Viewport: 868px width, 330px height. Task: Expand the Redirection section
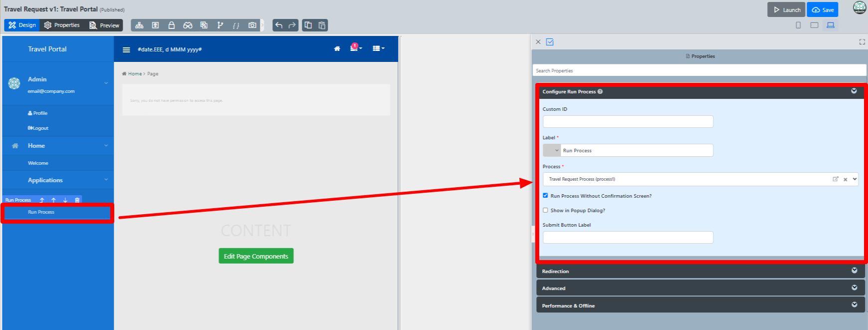pyautogui.click(x=855, y=271)
